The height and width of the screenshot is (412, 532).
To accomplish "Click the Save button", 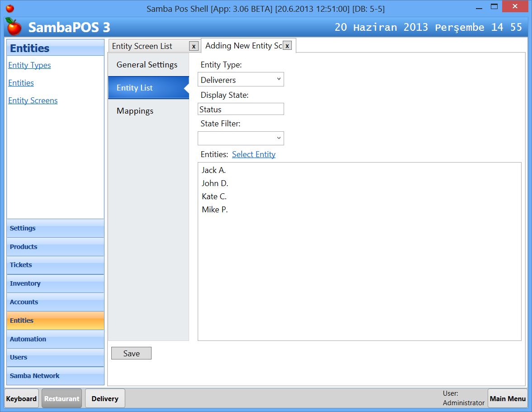I will (131, 353).
